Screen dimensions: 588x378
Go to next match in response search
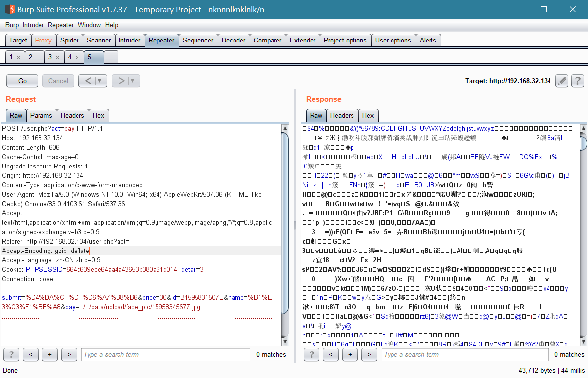[369, 354]
